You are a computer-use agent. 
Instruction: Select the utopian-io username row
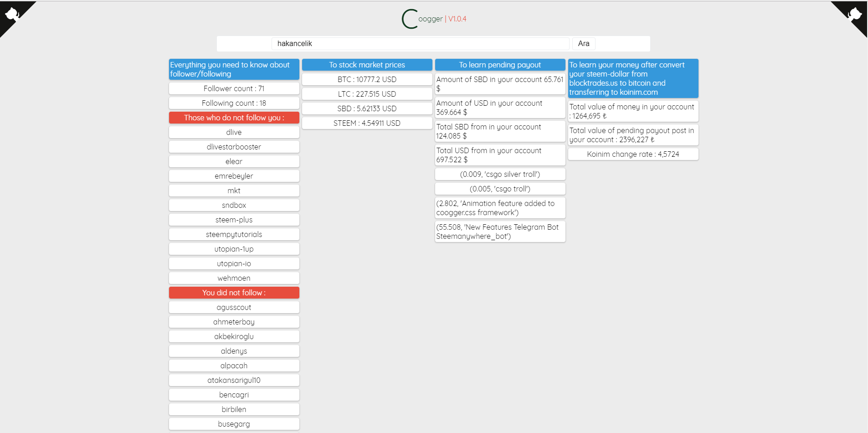234,263
